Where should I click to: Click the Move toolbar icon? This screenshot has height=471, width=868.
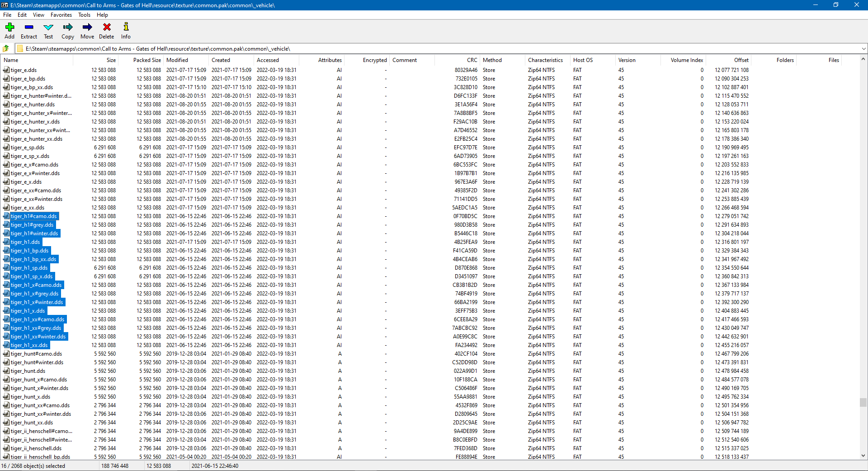pyautogui.click(x=87, y=27)
